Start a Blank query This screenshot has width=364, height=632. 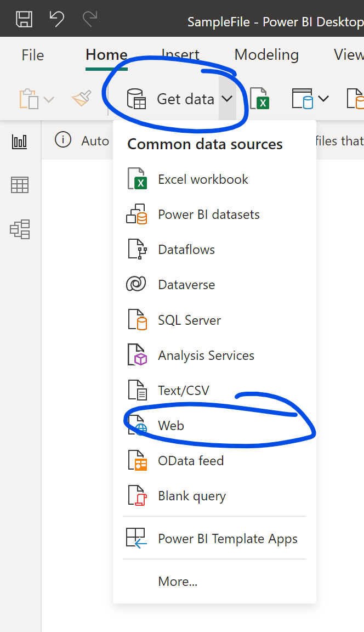214,496
